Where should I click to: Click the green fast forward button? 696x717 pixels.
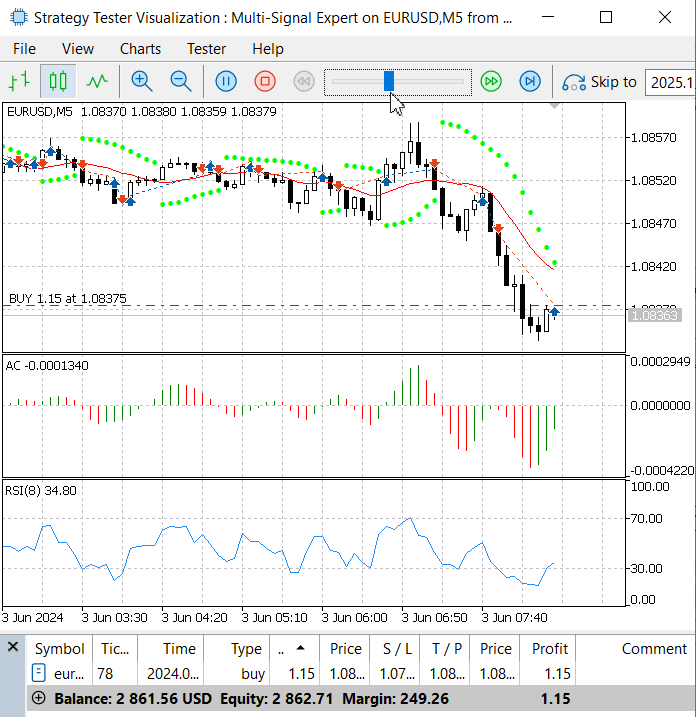(491, 81)
